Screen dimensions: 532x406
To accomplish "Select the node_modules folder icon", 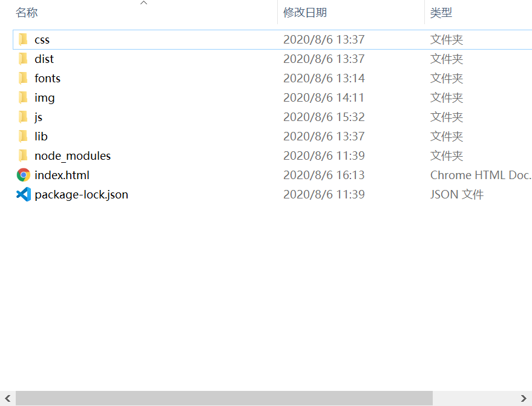I will point(24,156).
